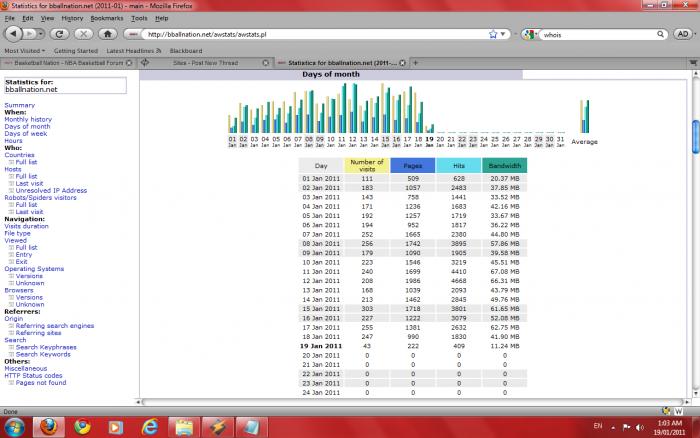Open the Windows Start menu
Screen dimensions: 700x438
click(13, 428)
